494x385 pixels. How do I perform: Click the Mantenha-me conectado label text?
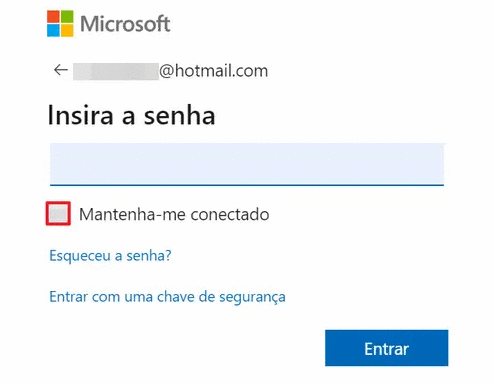[174, 214]
